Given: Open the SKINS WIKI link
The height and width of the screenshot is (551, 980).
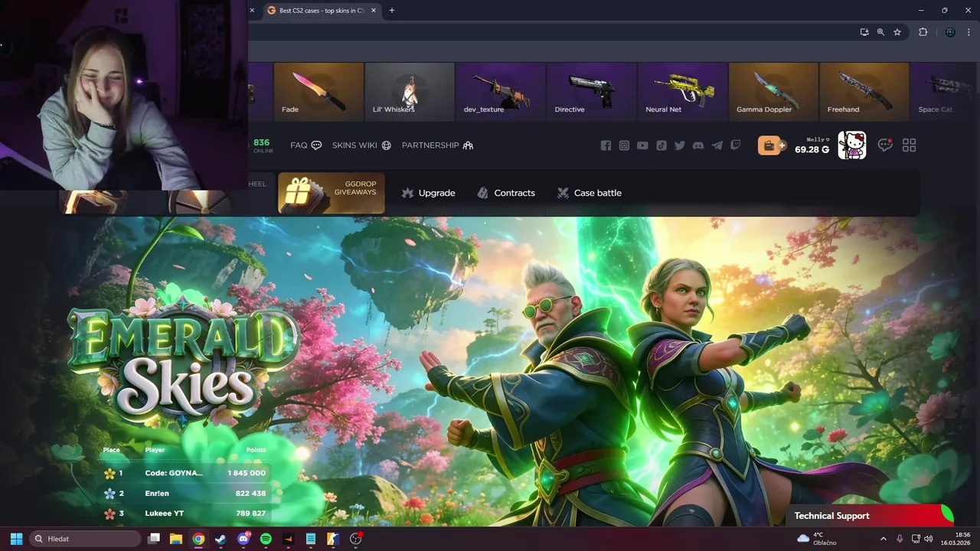Looking at the screenshot, I should pyautogui.click(x=361, y=145).
